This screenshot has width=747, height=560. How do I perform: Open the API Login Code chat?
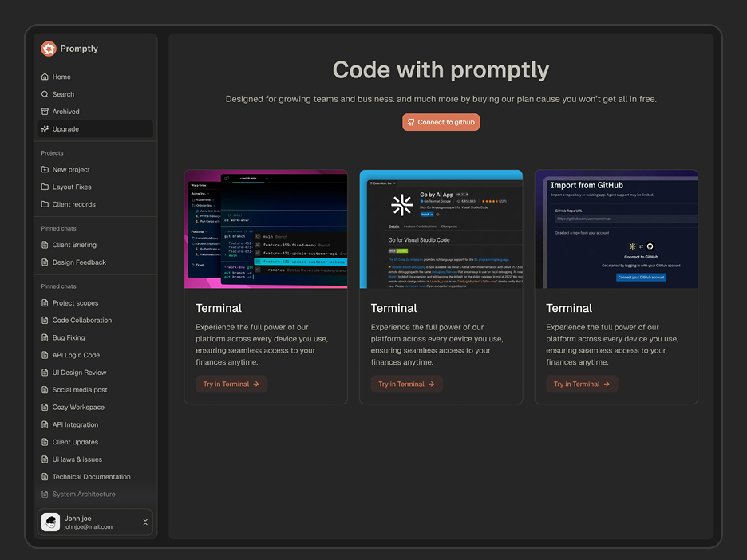(x=95, y=355)
